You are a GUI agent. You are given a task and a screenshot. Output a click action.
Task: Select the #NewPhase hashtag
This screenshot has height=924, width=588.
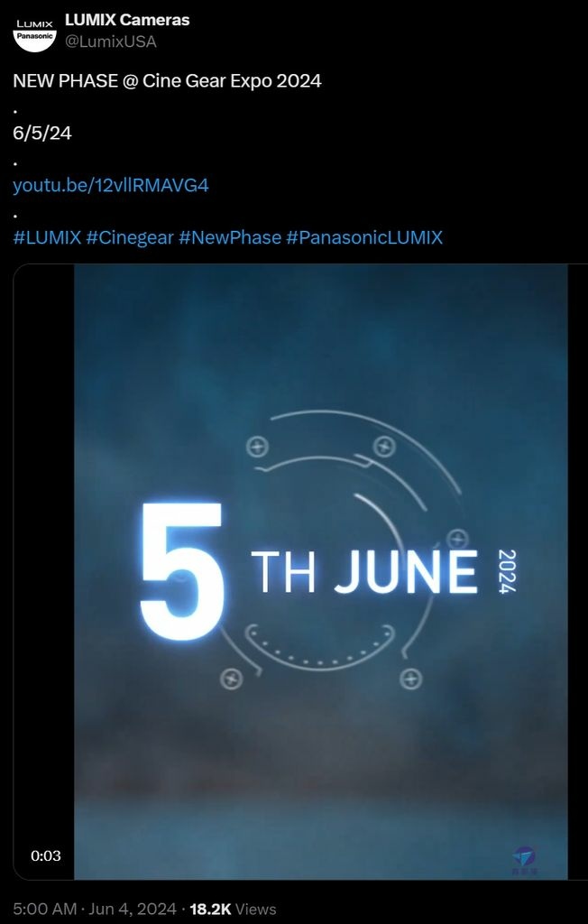[230, 237]
